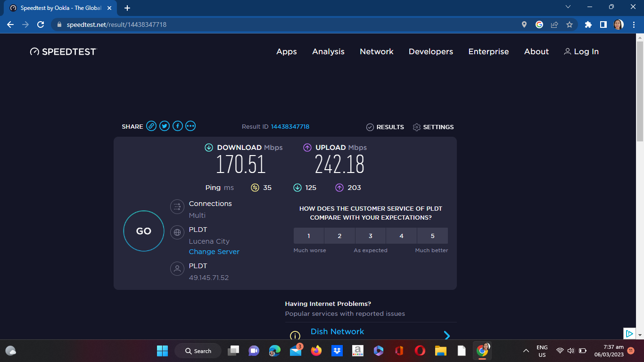Viewport: 644px width, 362px height.
Task: Click the page vertical scrollbar
Action: [x=640, y=92]
